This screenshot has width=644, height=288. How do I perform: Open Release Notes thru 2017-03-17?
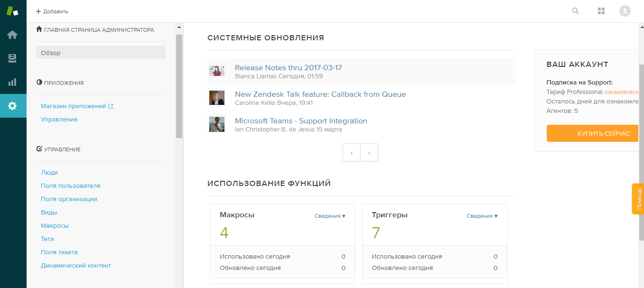click(288, 67)
